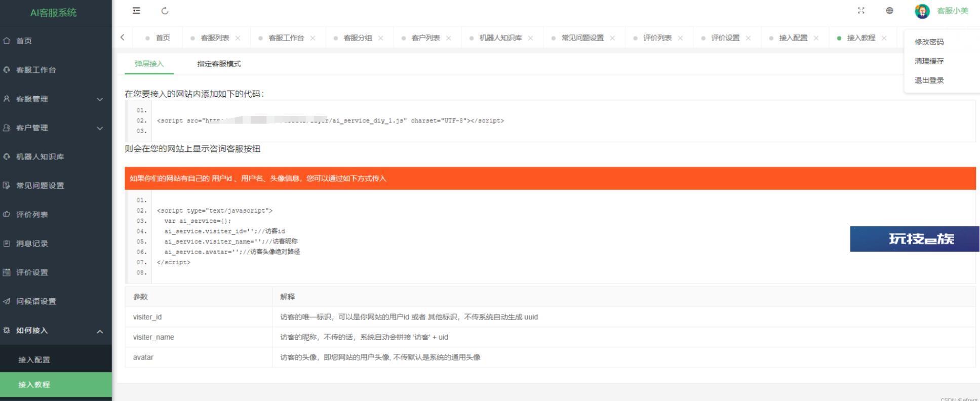Screen dimensions: 980x401
Task: Choose 修改密码 from user menu
Action: 929,42
